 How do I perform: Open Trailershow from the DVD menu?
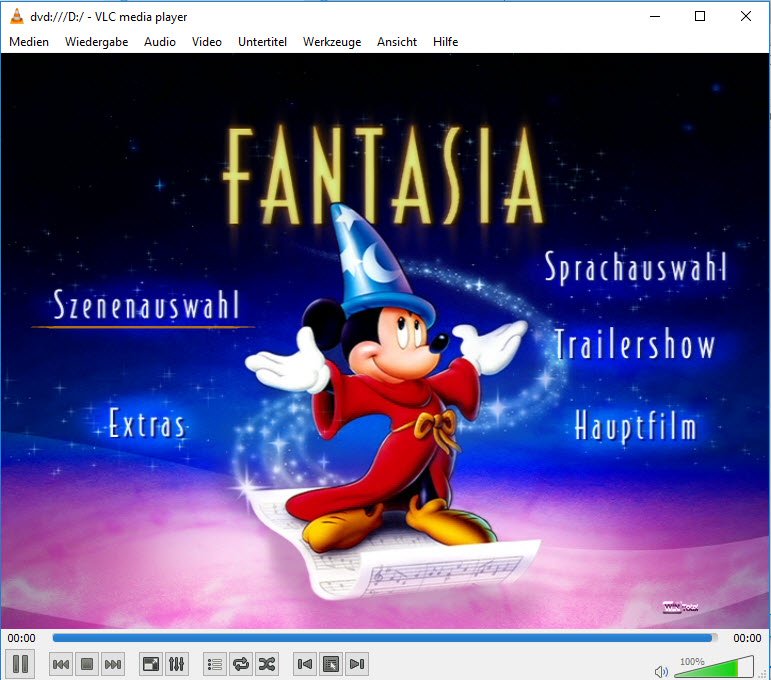coord(635,343)
